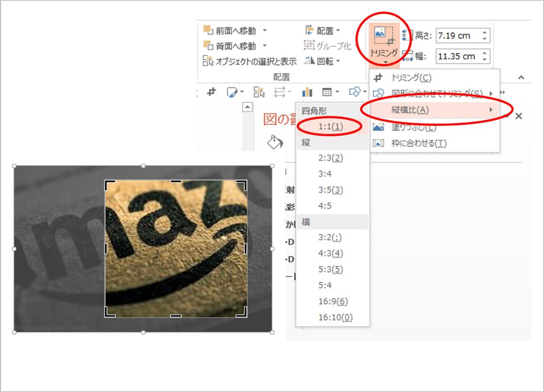The image size is (544, 392).
Task: Select the 3:4 portrait aspect ratio
Action: click(332, 174)
